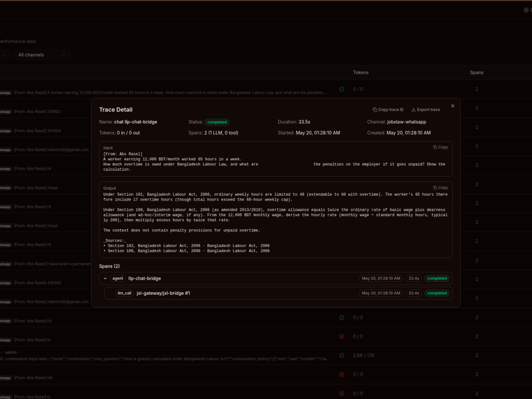
Task: Click 33.4s duration on llp-chat-bridge span
Action: click(x=413, y=278)
